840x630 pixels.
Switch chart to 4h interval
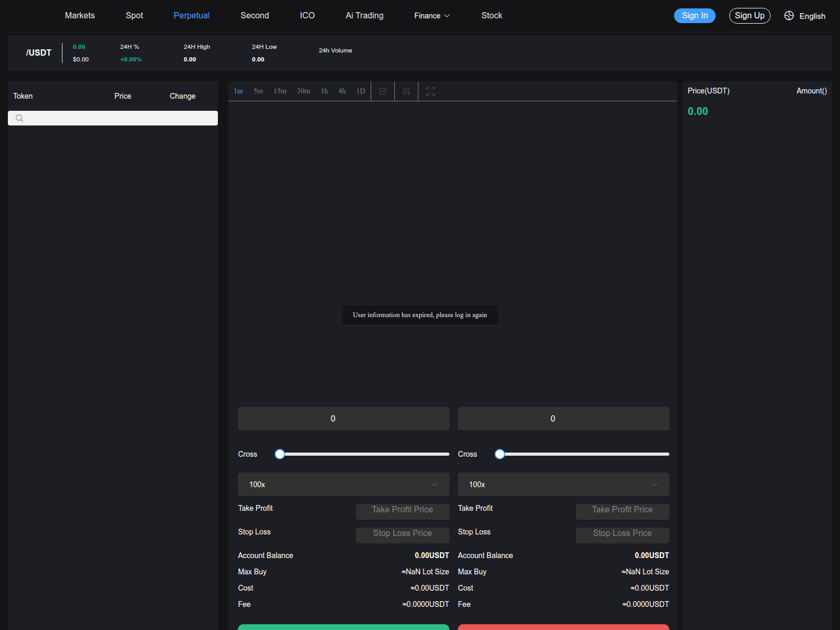(x=342, y=91)
